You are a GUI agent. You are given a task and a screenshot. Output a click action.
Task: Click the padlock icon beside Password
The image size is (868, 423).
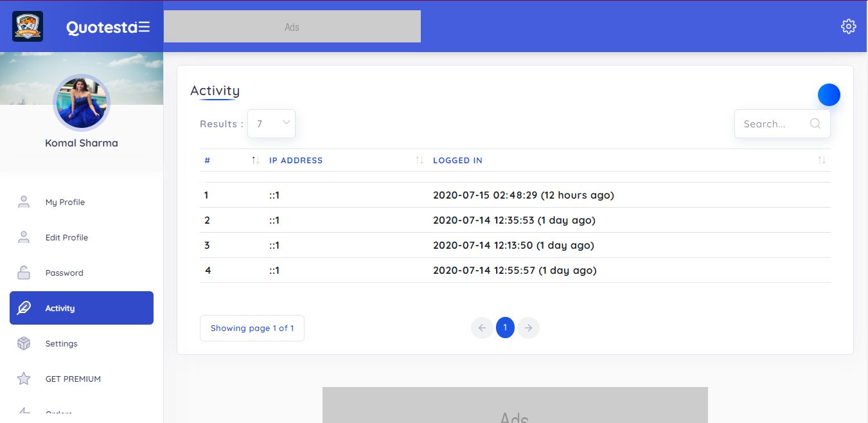click(24, 273)
